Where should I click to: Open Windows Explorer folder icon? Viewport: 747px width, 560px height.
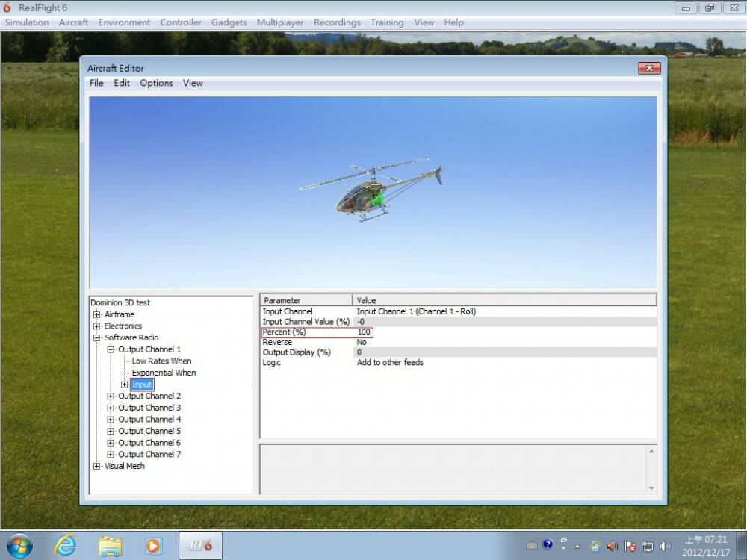pyautogui.click(x=110, y=546)
